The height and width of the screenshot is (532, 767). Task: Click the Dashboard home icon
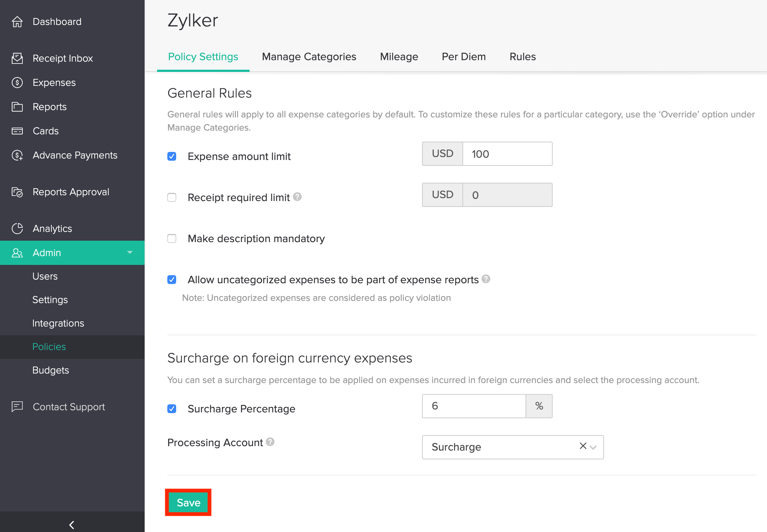pyautogui.click(x=17, y=22)
